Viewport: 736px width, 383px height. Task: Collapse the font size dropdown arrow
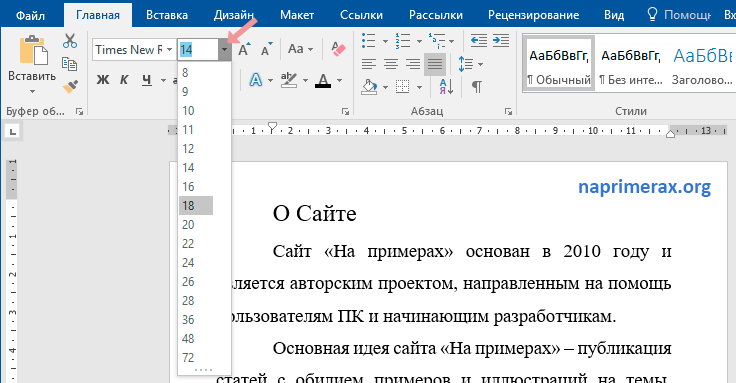[x=224, y=49]
